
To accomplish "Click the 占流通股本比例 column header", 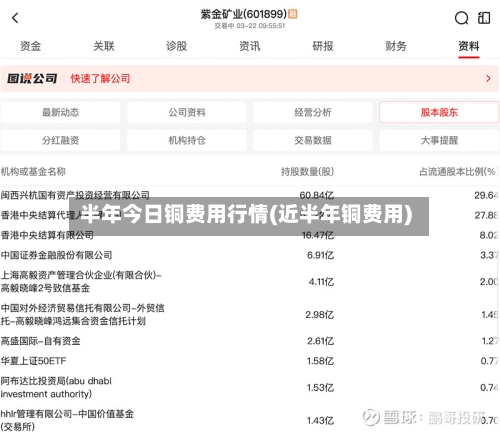I will (458, 172).
